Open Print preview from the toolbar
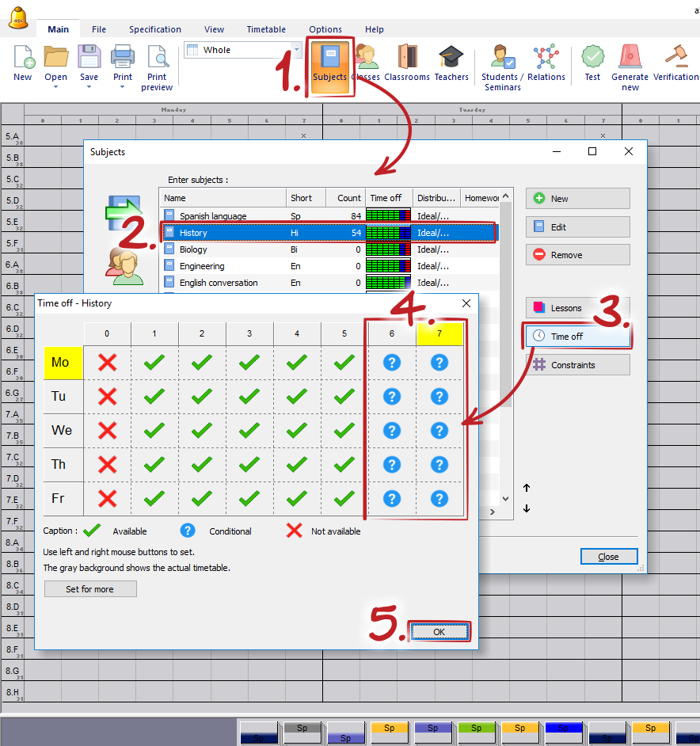The image size is (700, 746). (157, 59)
